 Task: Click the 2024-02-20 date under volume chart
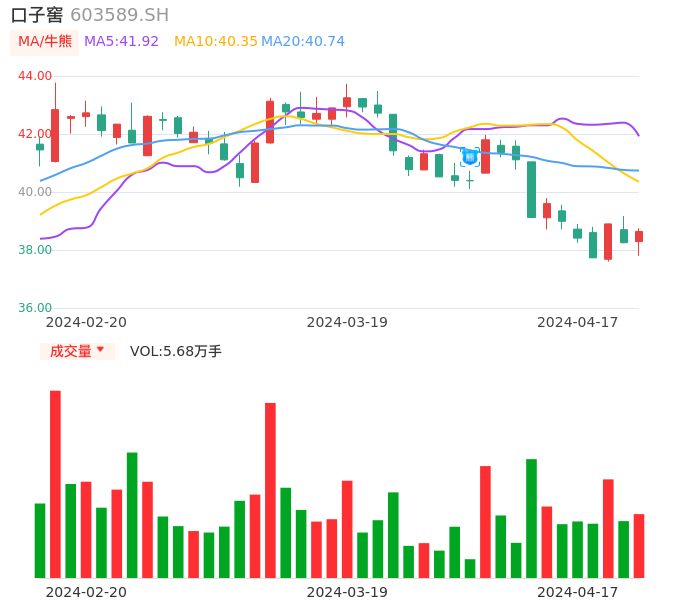click(x=86, y=591)
